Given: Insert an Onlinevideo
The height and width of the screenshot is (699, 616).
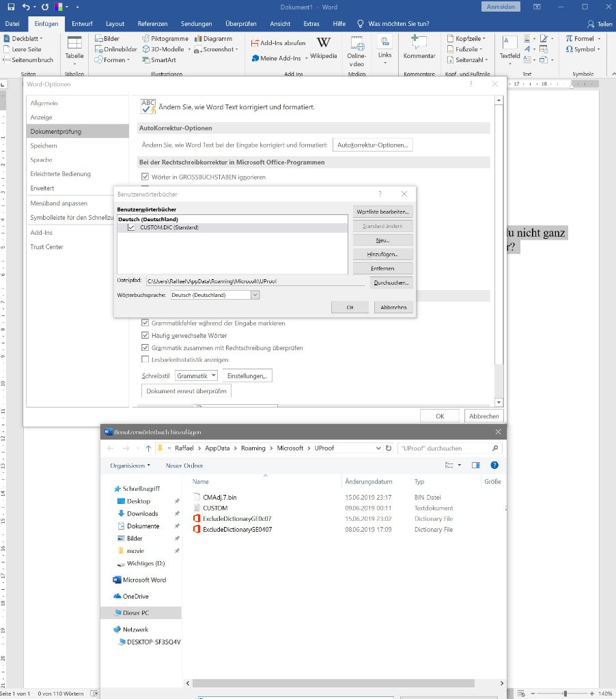Looking at the screenshot, I should pos(356,51).
